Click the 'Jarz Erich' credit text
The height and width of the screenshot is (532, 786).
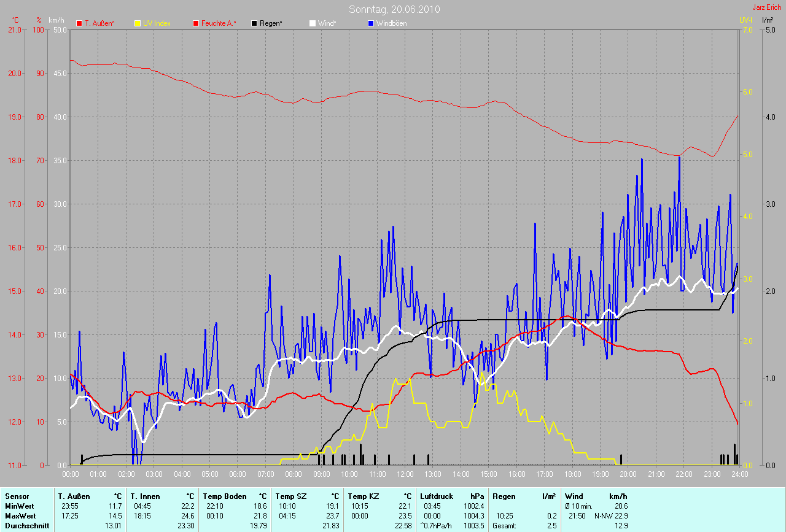coord(767,7)
